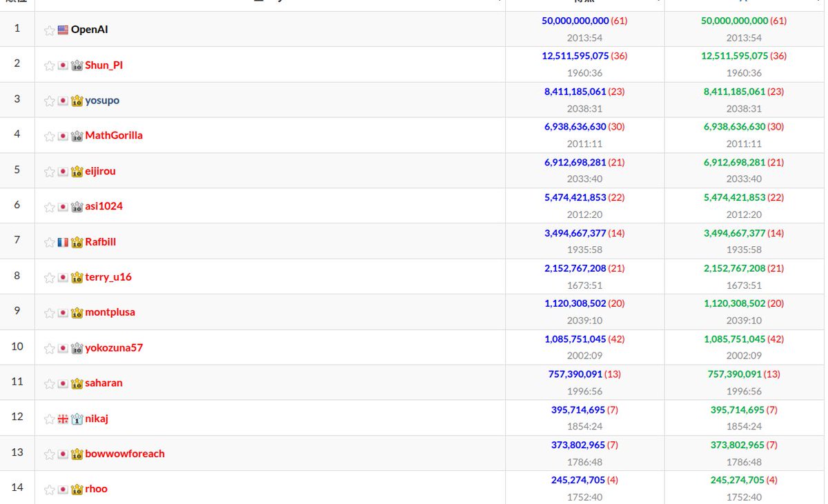Image resolution: width=828 pixels, height=504 pixels.
Task: Open the montplusa user profile link
Action: point(110,312)
